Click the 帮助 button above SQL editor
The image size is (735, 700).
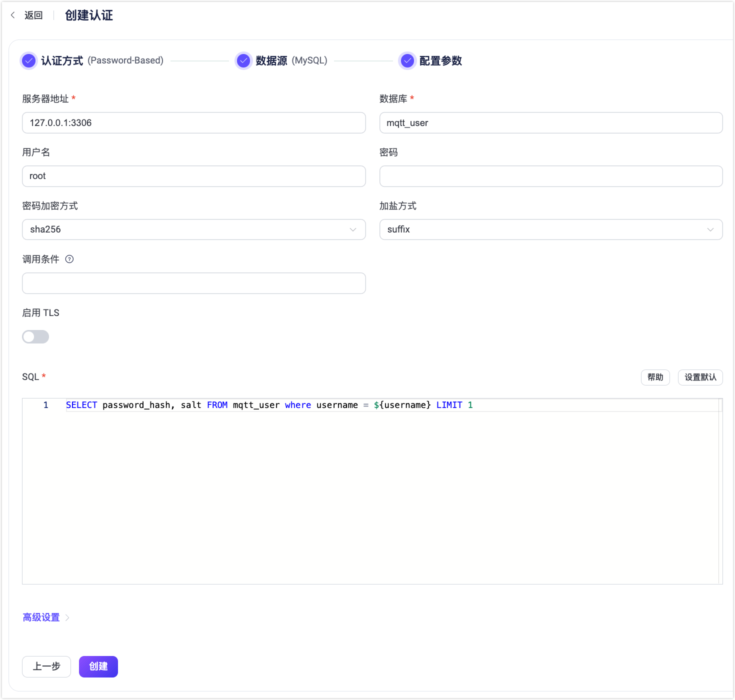(x=655, y=377)
